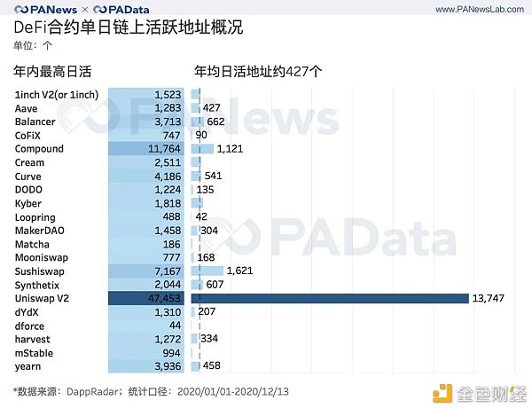
Task: Click the 607 Synthetix bar label
Action: click(x=215, y=284)
